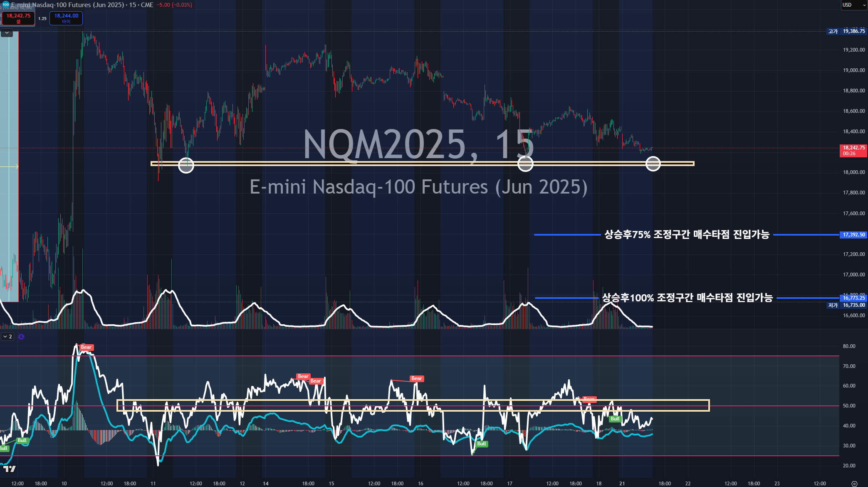868x487 pixels.
Task: Click the red 18,242.75 sell button
Action: pos(18,18)
